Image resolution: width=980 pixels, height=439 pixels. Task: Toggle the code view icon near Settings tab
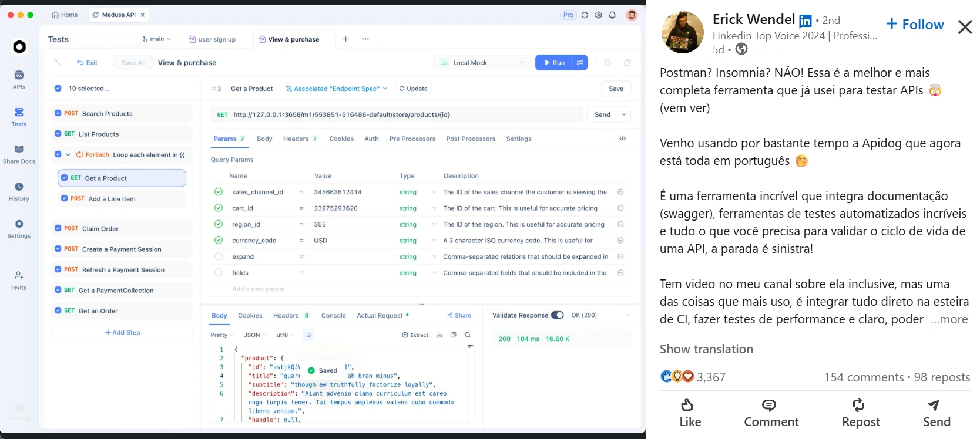pyautogui.click(x=622, y=139)
